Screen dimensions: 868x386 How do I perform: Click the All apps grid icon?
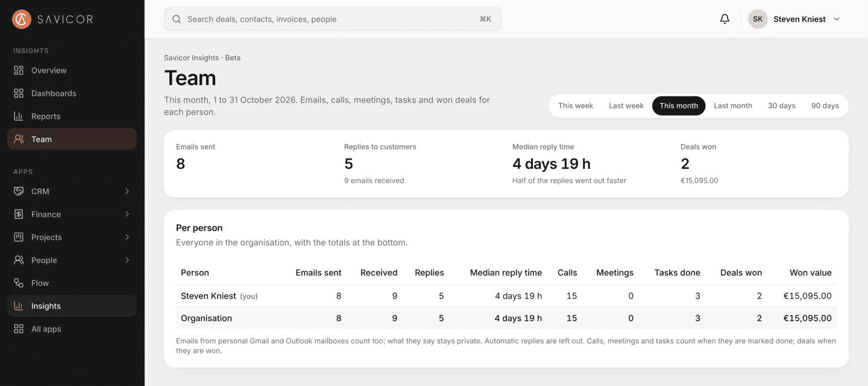19,329
